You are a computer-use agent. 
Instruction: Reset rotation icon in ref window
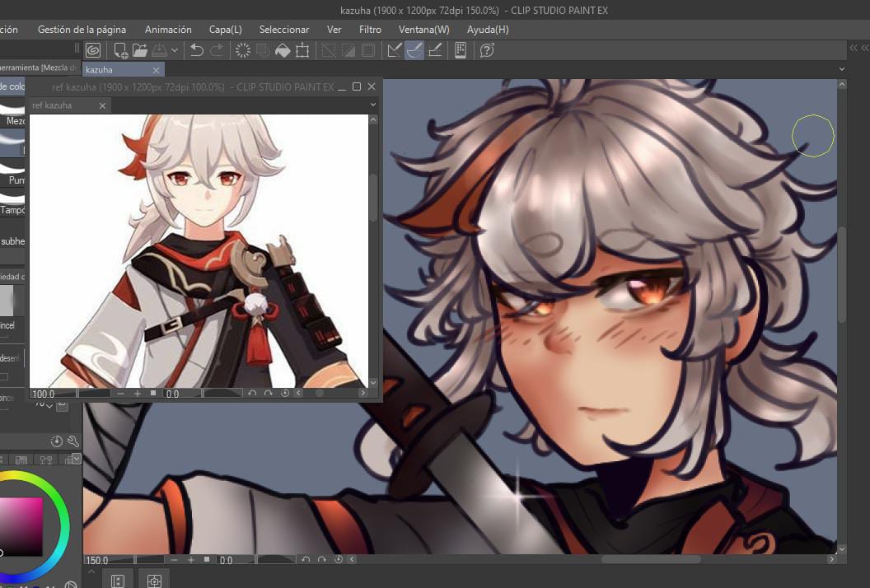pyautogui.click(x=284, y=393)
